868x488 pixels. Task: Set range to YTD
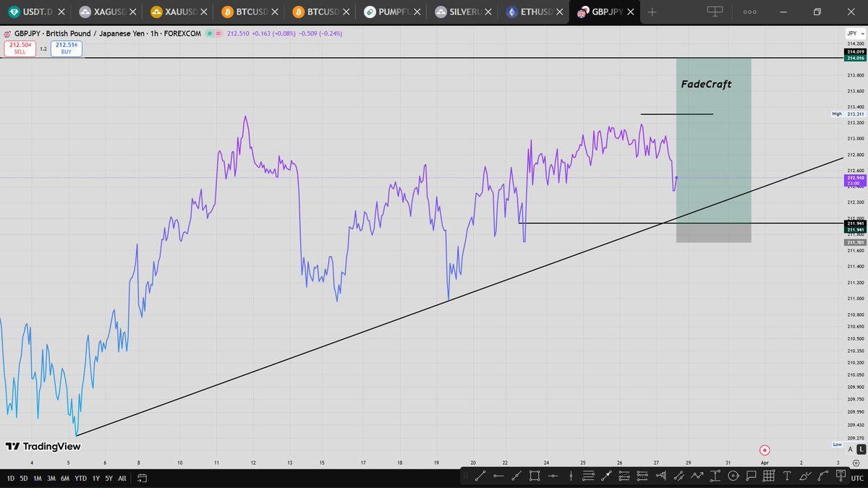pyautogui.click(x=81, y=478)
